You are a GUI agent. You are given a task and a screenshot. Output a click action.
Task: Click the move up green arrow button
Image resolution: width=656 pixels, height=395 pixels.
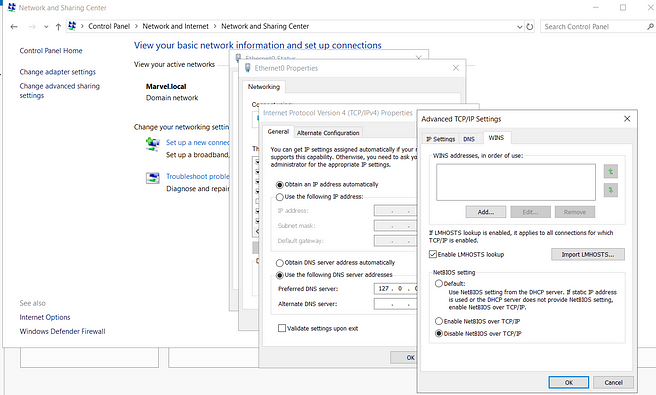(x=610, y=172)
